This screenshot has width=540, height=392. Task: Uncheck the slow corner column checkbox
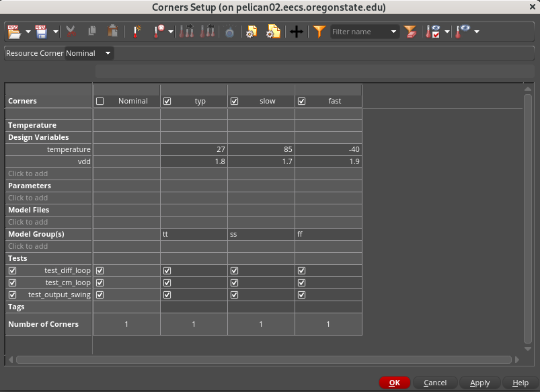point(235,102)
